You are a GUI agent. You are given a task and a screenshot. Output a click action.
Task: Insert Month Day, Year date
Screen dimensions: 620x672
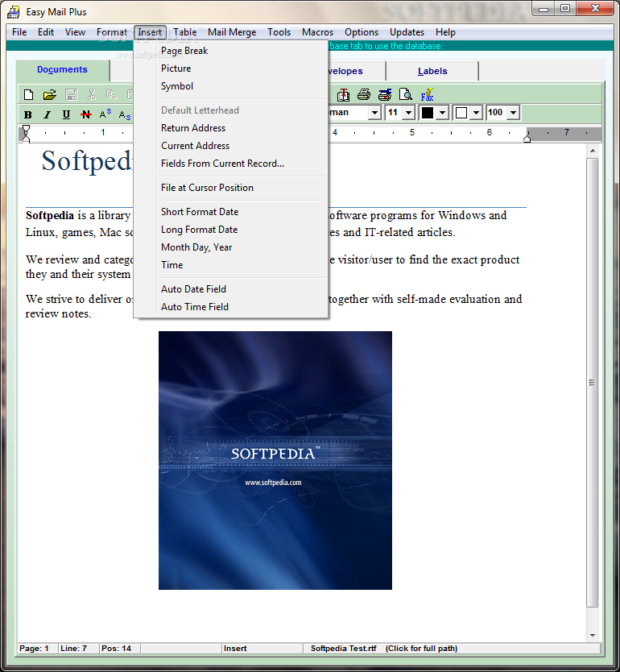pyautogui.click(x=231, y=247)
